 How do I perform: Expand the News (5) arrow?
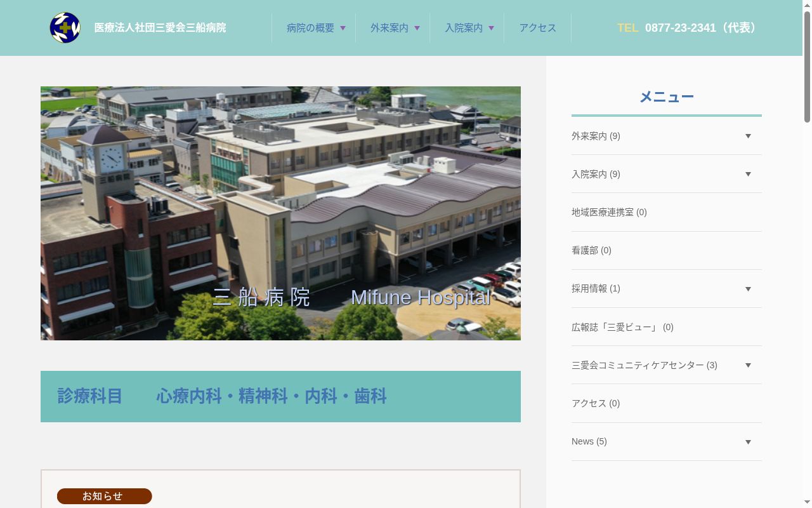748,442
